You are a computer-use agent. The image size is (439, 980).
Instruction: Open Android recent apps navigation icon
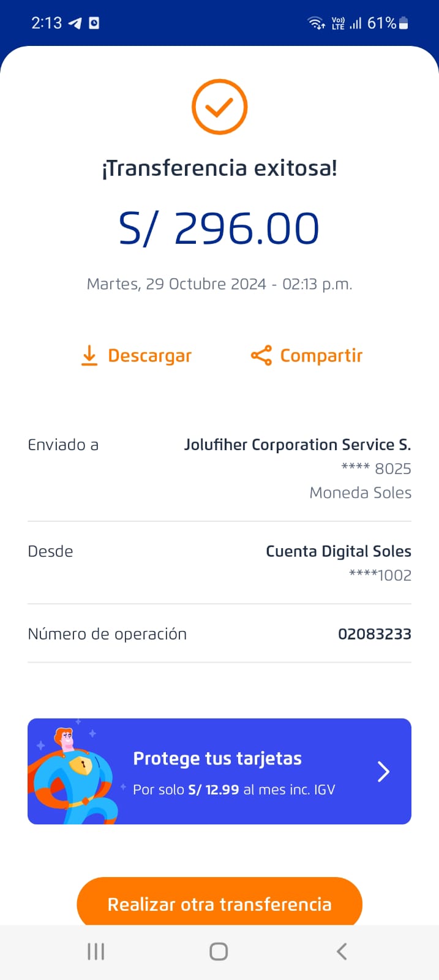(x=96, y=951)
